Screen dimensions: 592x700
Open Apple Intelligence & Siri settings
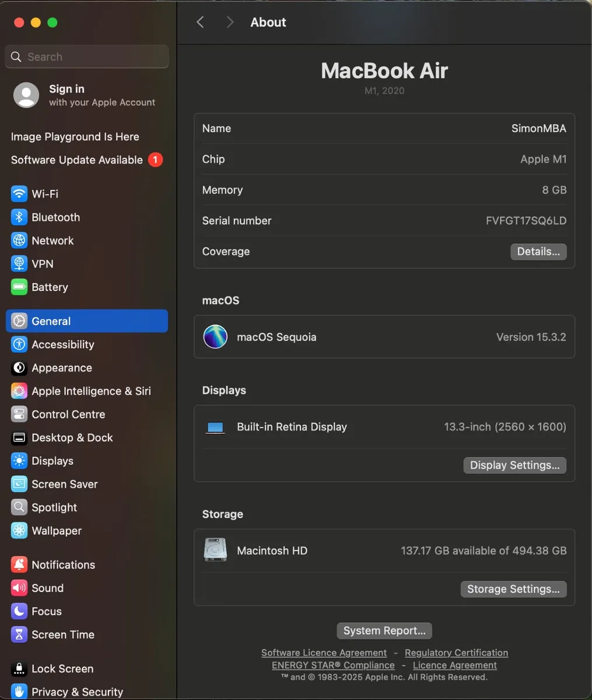90,391
